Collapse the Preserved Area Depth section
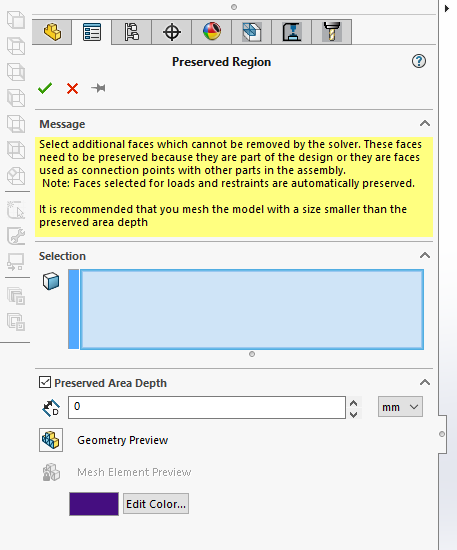This screenshot has width=457, height=550. pos(425,382)
